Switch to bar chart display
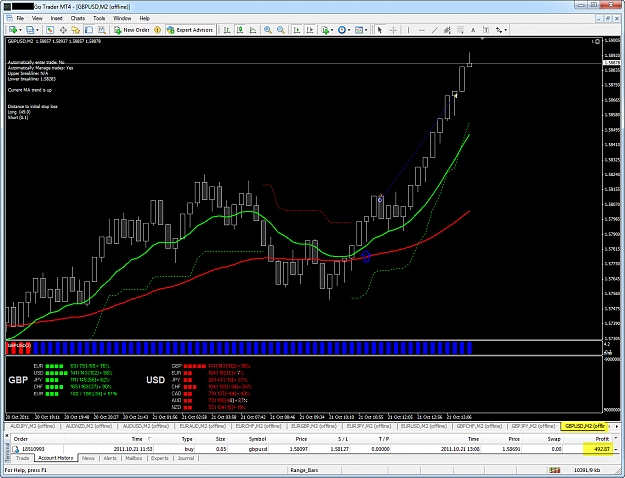 click(x=227, y=30)
